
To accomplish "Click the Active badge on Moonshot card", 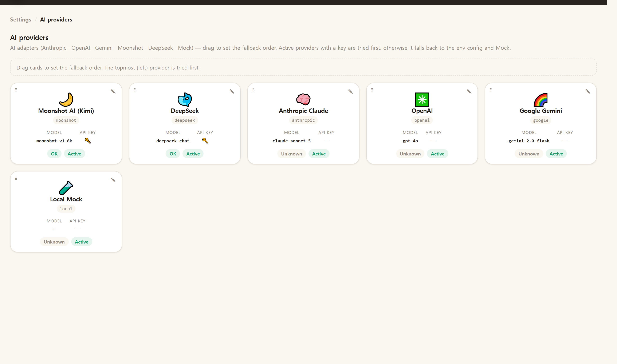I will click(74, 154).
